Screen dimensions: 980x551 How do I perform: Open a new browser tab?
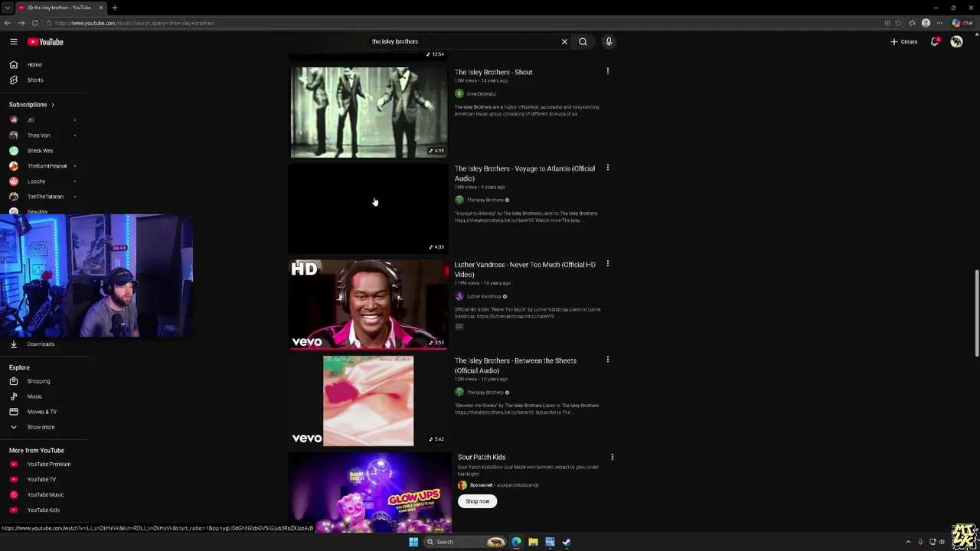(x=115, y=8)
